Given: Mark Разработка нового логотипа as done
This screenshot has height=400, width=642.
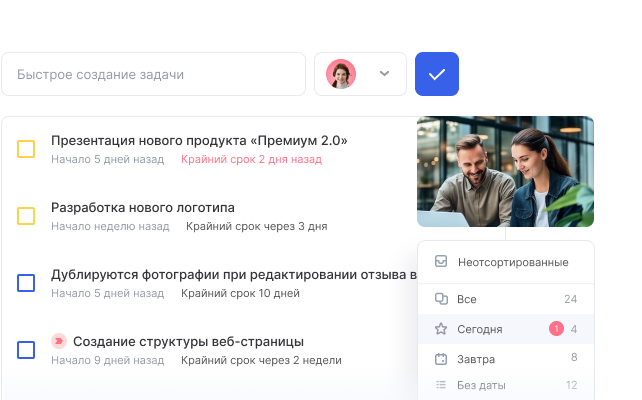Looking at the screenshot, I should 26,216.
